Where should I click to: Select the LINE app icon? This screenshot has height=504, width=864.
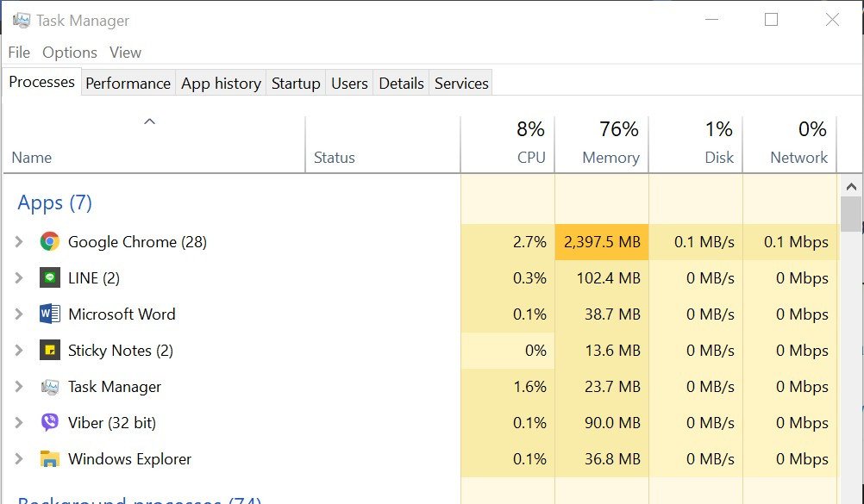pyautogui.click(x=50, y=277)
